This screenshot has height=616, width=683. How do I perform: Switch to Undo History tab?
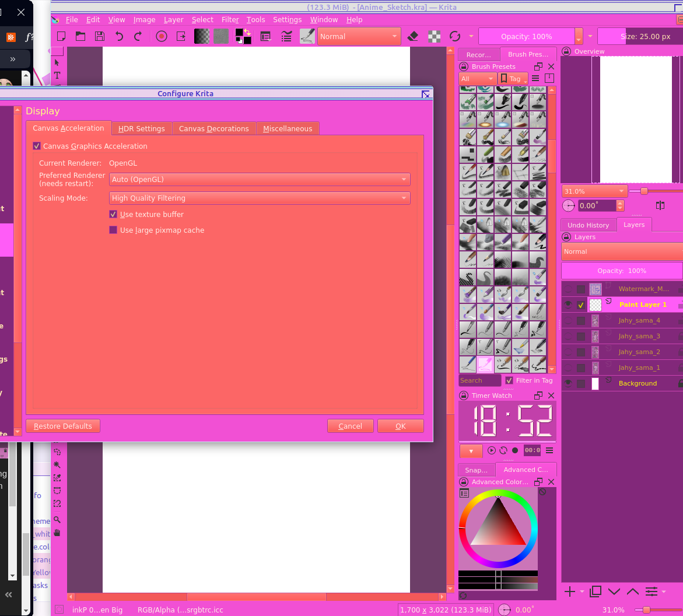588,225
